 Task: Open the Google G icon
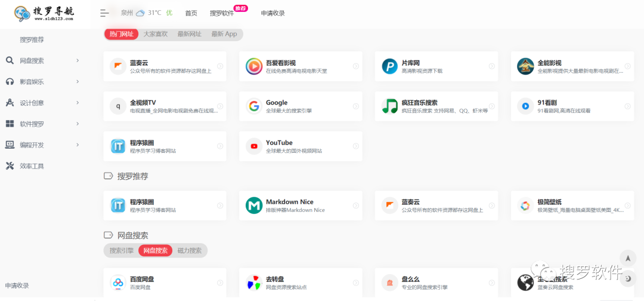tap(254, 106)
